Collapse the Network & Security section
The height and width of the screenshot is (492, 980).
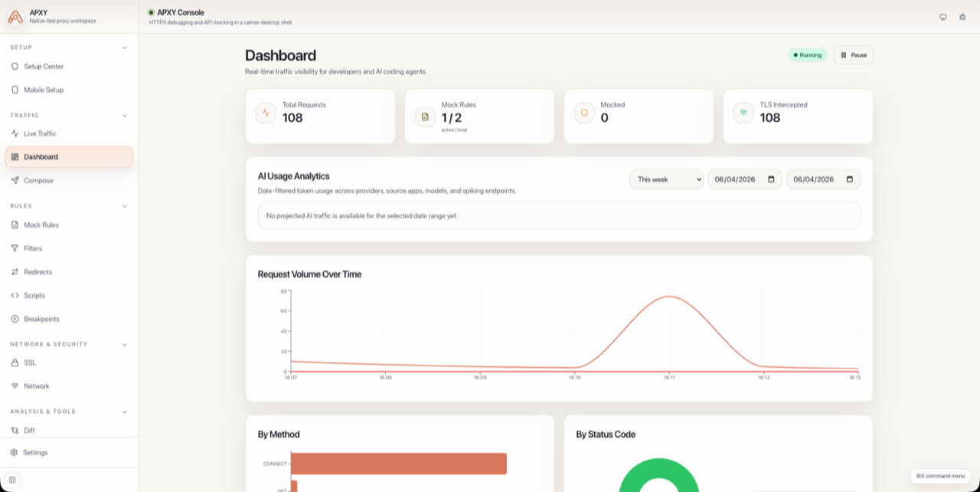125,345
